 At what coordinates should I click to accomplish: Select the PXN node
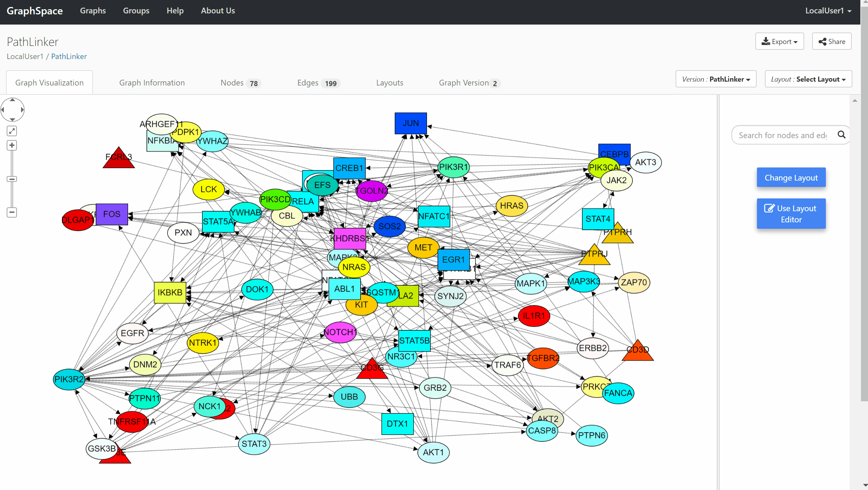coord(183,232)
